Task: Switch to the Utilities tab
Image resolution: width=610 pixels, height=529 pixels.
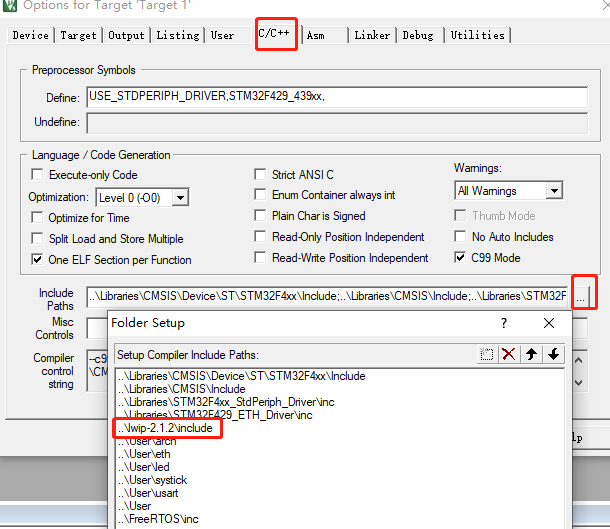Action: (x=477, y=35)
